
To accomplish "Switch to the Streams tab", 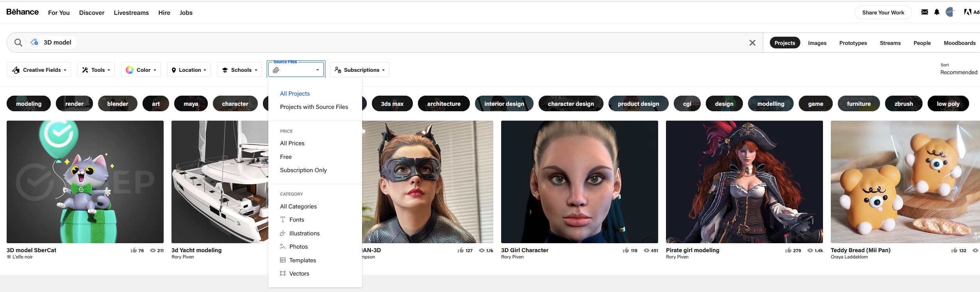I will 890,43.
